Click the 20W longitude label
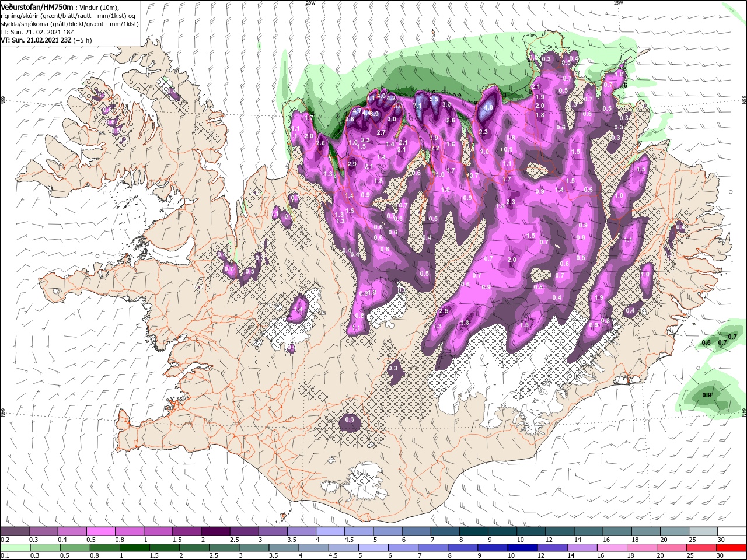This screenshot has height=560, width=747. click(x=310, y=3)
